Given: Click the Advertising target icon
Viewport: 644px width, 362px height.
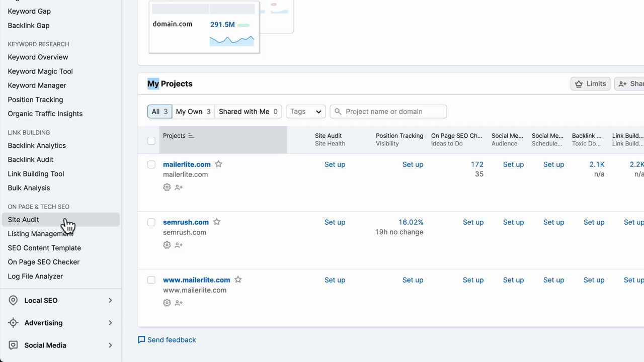Looking at the screenshot, I should click(x=14, y=323).
